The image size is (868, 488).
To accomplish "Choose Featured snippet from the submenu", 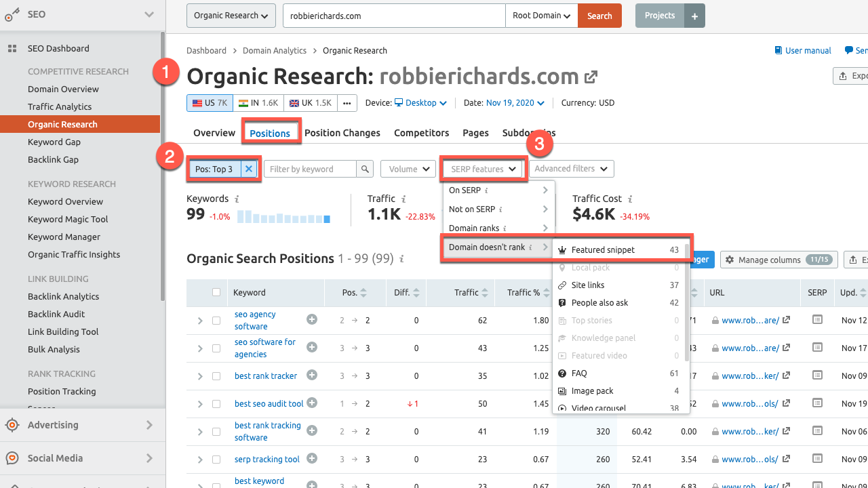I will coord(603,250).
